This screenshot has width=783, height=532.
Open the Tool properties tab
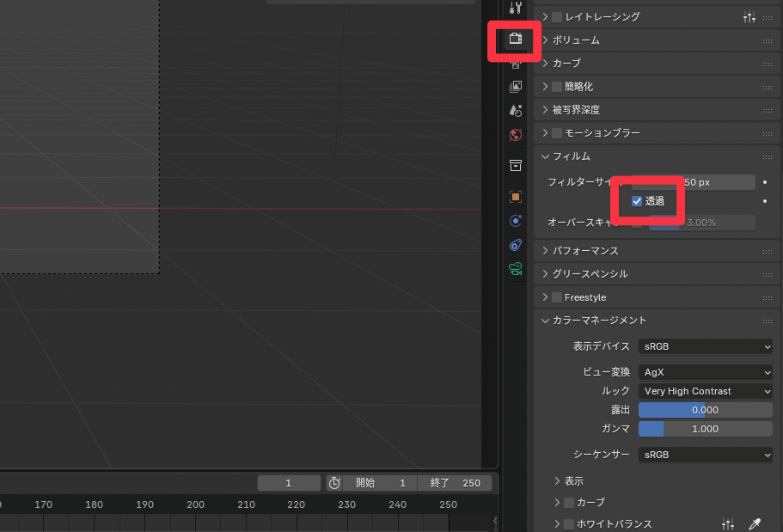[x=515, y=9]
